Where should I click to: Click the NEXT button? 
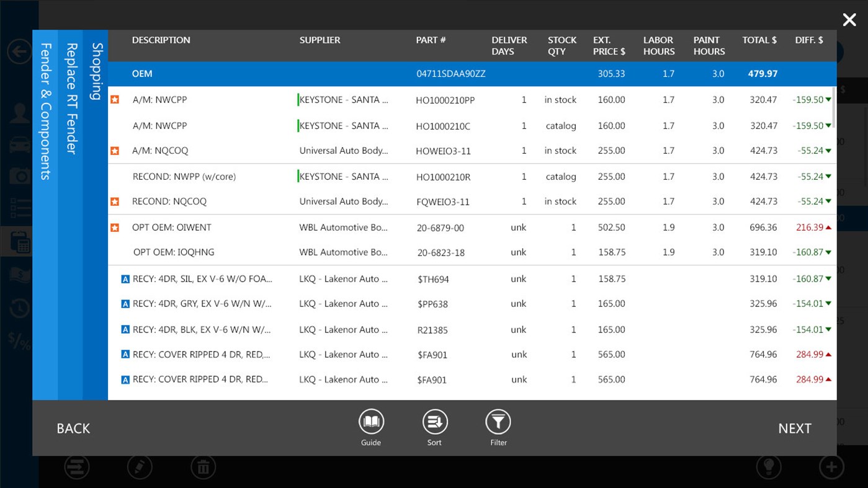point(795,428)
